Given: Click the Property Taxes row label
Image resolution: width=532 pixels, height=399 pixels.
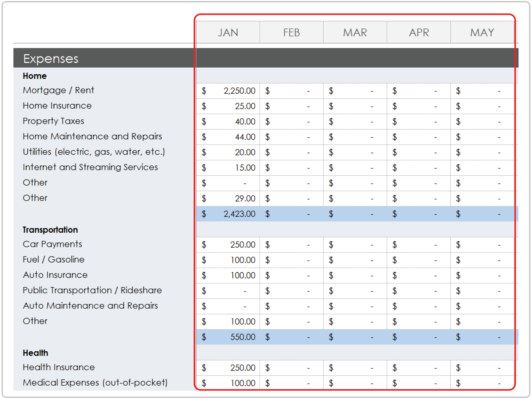Looking at the screenshot, I should click(x=53, y=121).
